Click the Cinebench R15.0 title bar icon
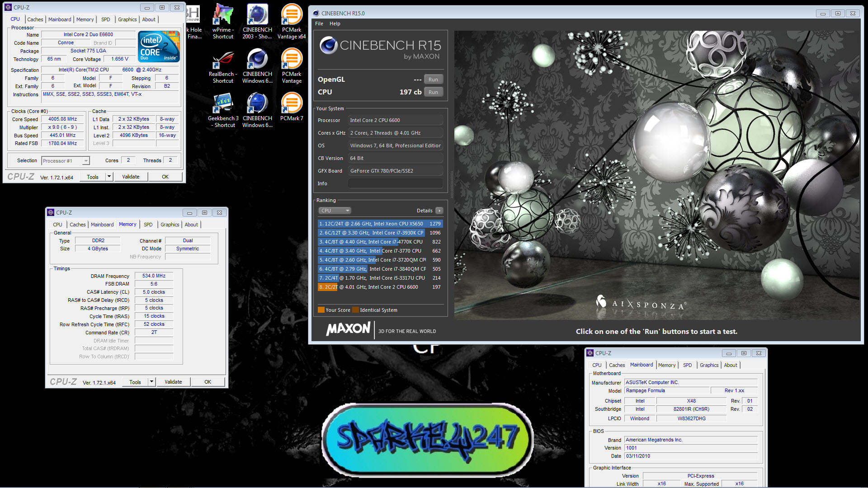 (316, 13)
